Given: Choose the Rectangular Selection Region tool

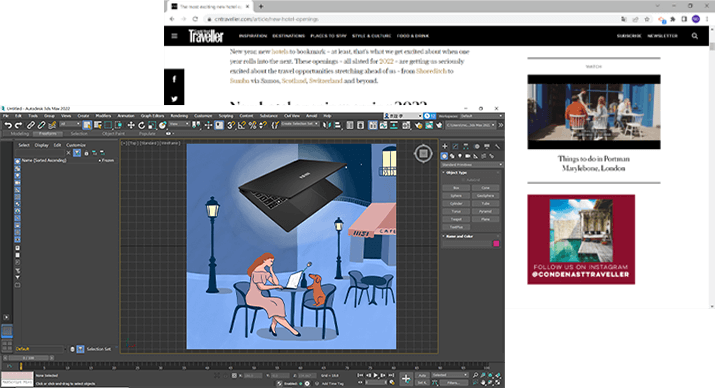Looking at the screenshot, I should 108,125.
